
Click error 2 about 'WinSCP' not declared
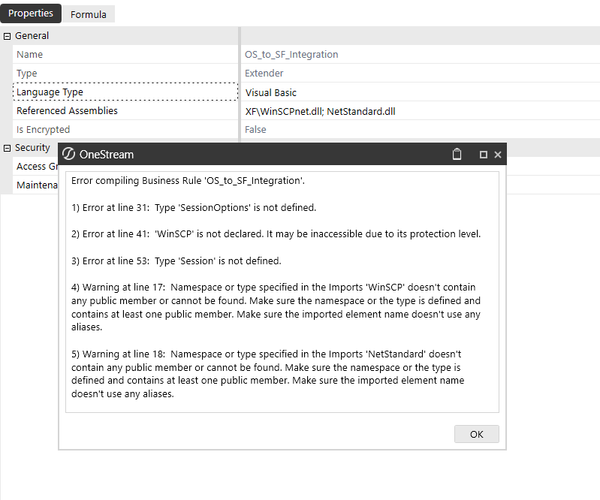276,234
